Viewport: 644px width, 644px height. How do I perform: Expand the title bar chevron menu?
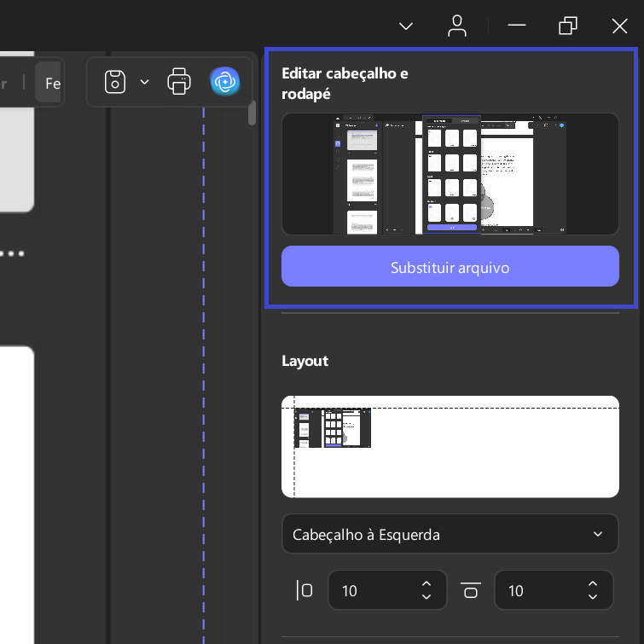click(406, 26)
